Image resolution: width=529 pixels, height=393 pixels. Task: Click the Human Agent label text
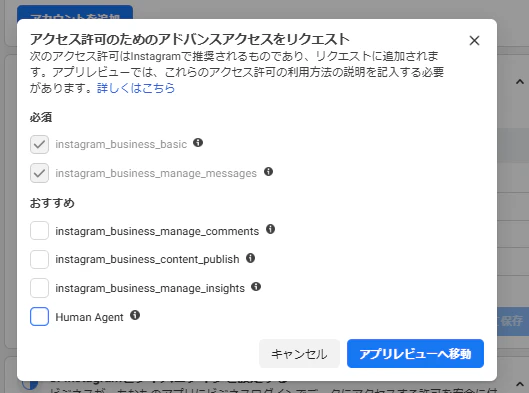pos(89,317)
